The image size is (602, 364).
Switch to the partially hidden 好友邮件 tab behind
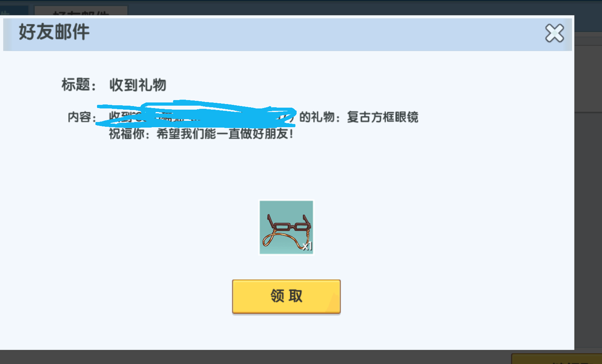tap(81, 10)
